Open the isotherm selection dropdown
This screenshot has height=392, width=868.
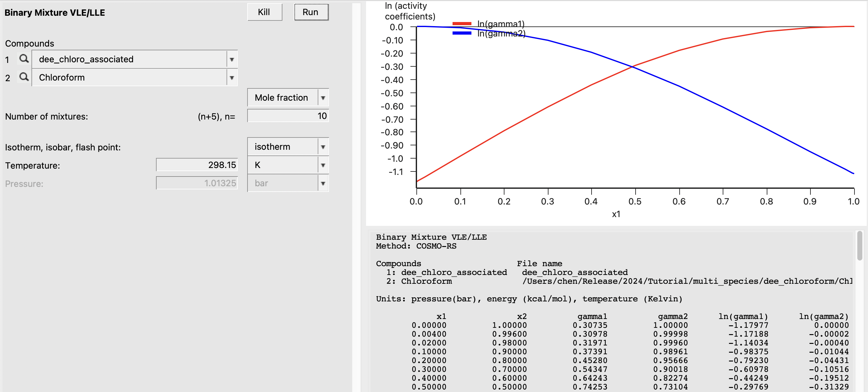323,147
